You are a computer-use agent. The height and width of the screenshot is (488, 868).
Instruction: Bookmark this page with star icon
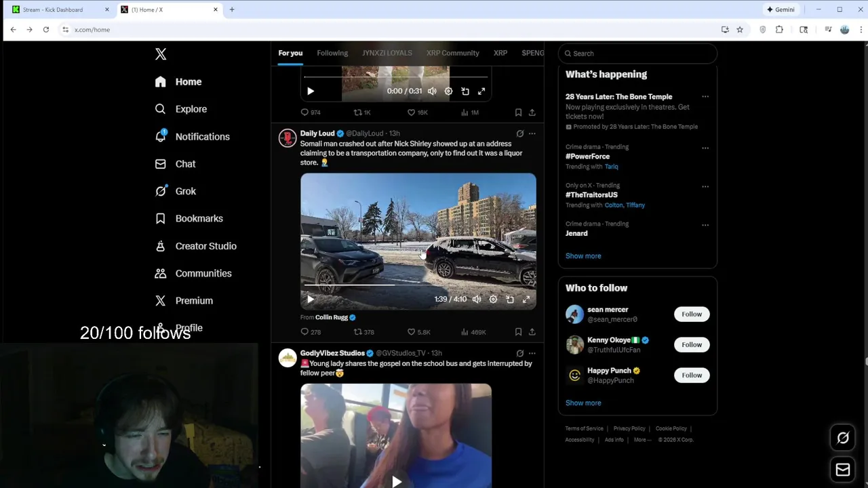(x=740, y=30)
